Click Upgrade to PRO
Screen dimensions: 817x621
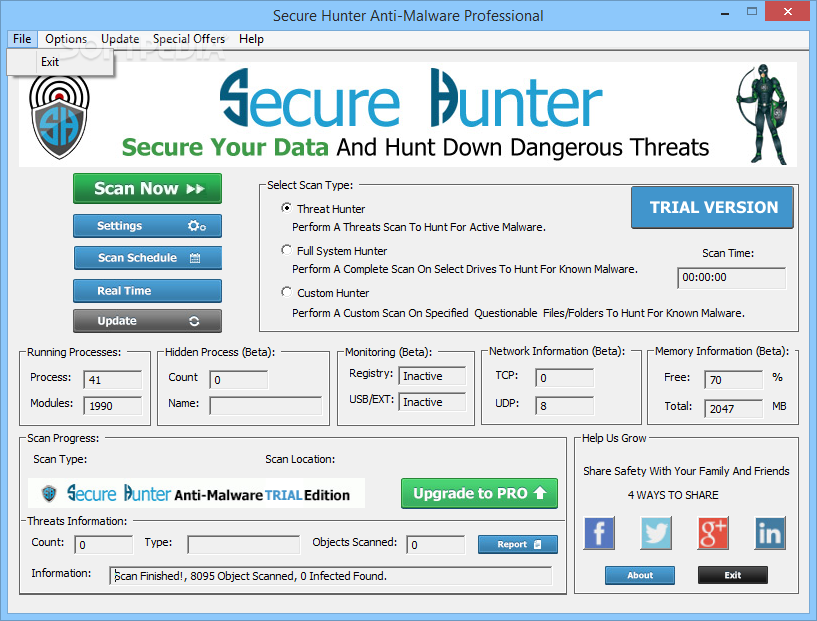coord(479,493)
